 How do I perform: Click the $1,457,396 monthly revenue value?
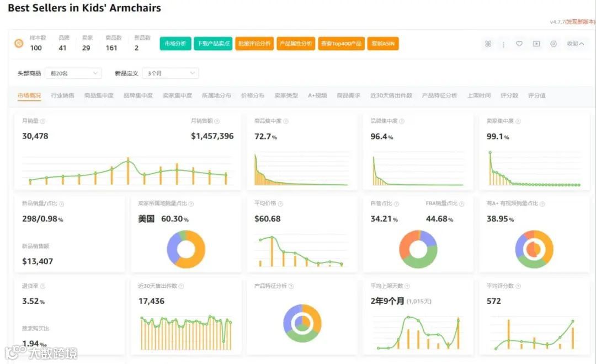click(212, 136)
